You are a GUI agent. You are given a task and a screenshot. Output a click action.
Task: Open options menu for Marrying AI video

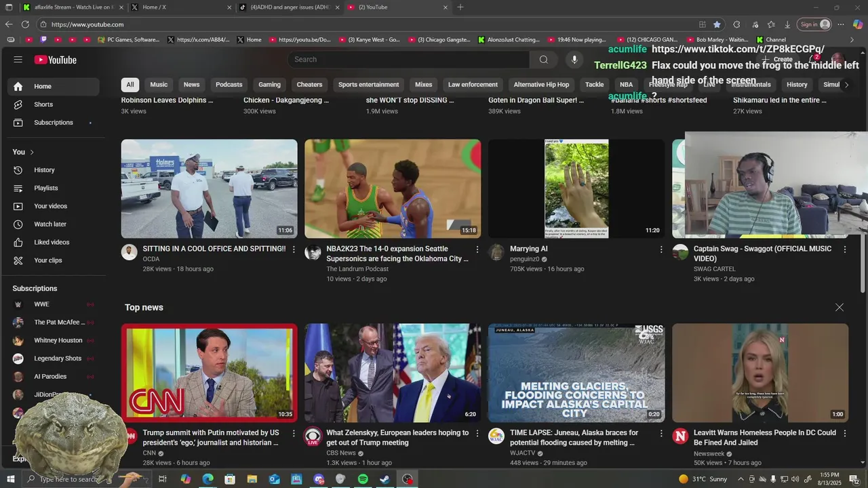(x=661, y=249)
